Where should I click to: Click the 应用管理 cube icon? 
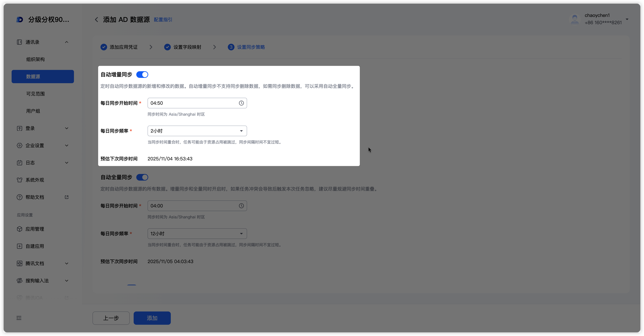(20, 229)
